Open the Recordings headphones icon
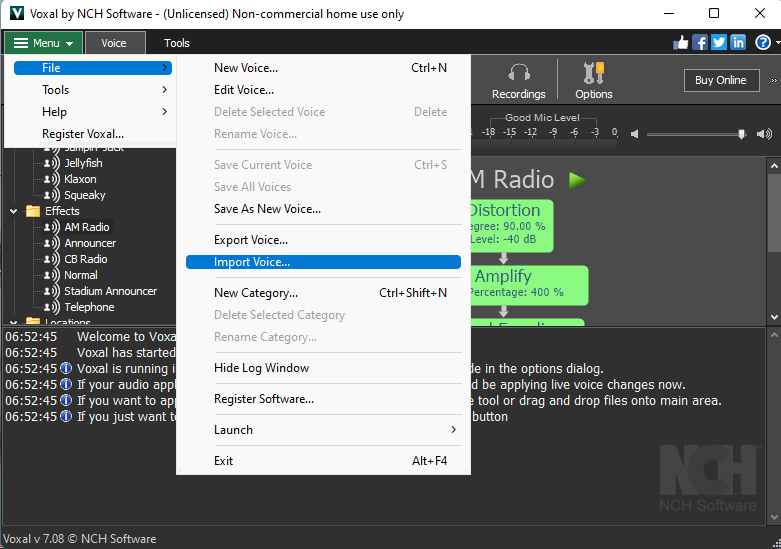The width and height of the screenshot is (781, 549). (519, 73)
